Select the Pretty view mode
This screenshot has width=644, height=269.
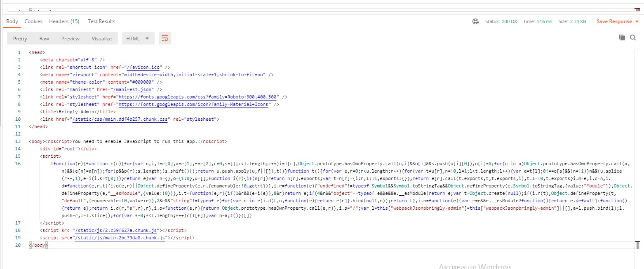(20, 38)
